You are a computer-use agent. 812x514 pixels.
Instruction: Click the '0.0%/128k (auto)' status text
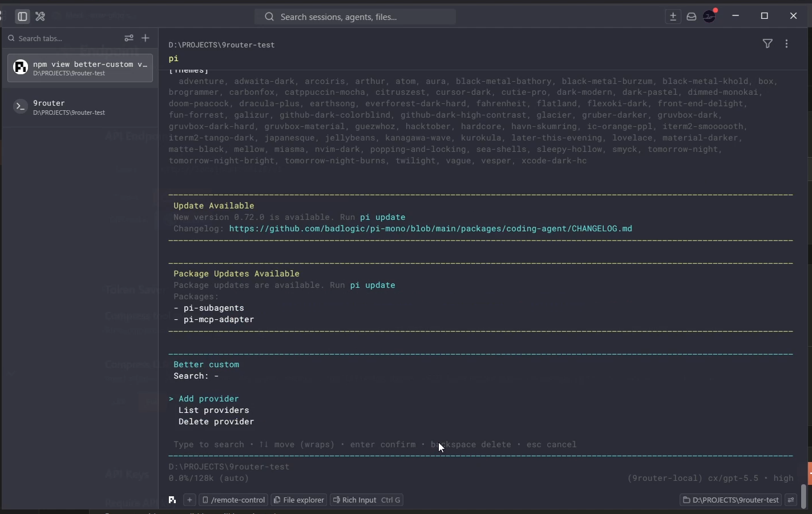tap(209, 478)
